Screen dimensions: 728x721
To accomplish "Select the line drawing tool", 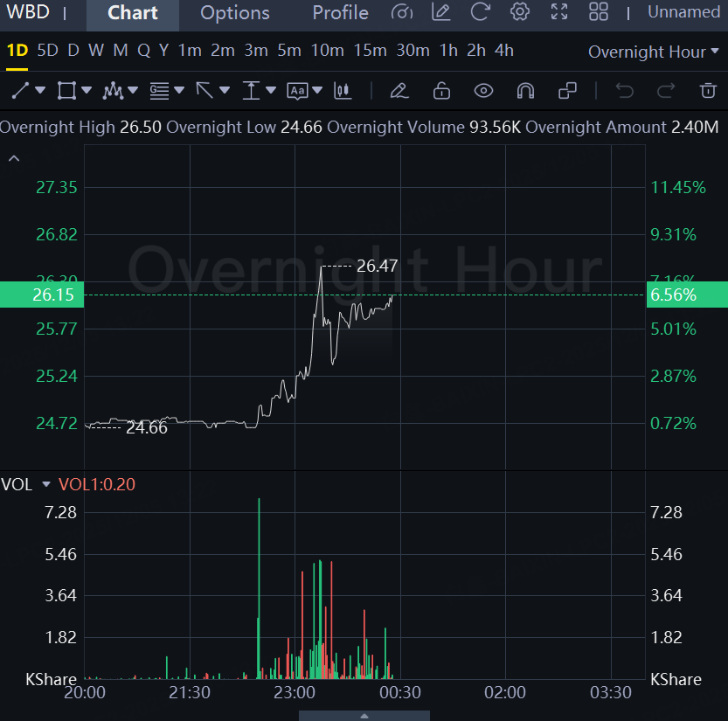I will 20,91.
